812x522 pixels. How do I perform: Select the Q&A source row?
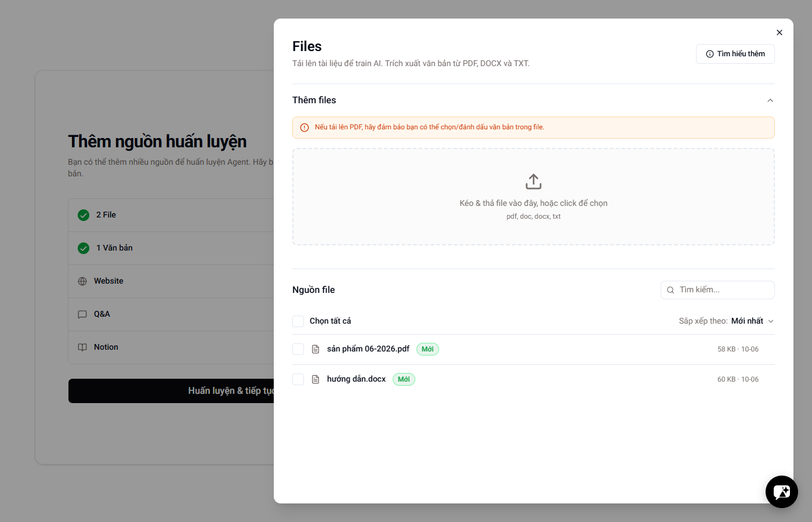tap(171, 314)
